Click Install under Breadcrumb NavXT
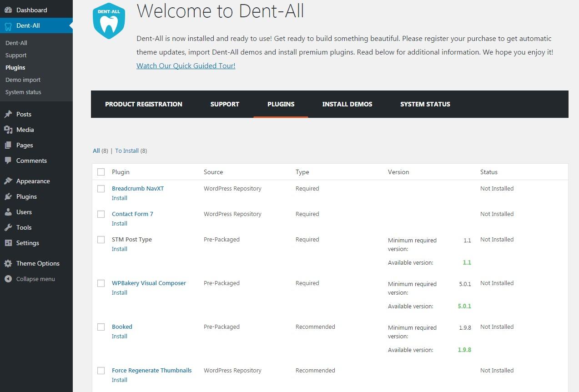Viewport: 579px width, 392px height. click(x=120, y=198)
